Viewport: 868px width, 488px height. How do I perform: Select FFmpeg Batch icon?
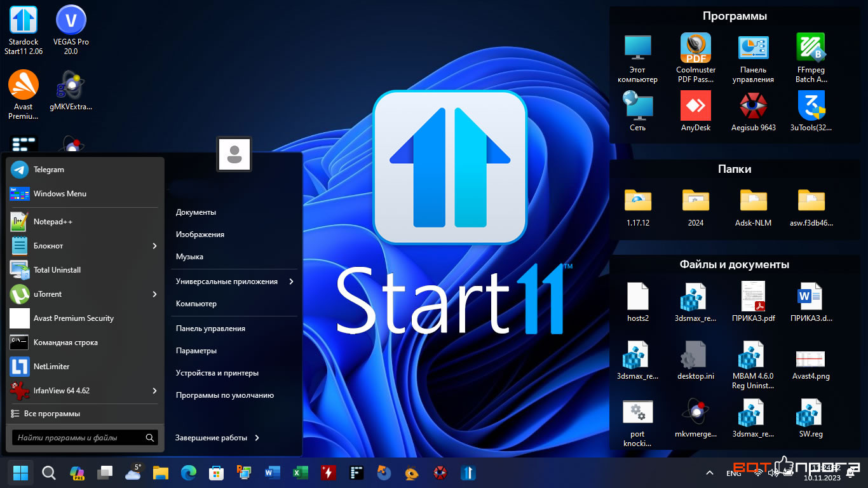tap(811, 58)
